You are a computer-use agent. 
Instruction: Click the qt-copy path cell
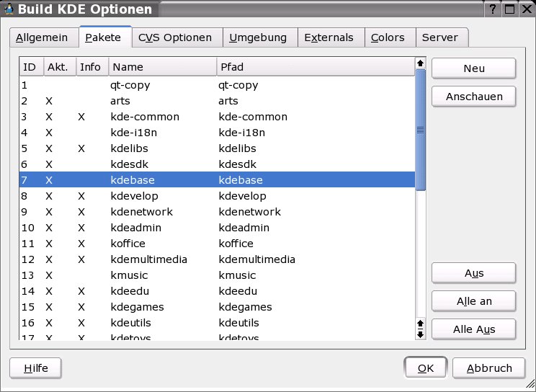click(x=238, y=86)
